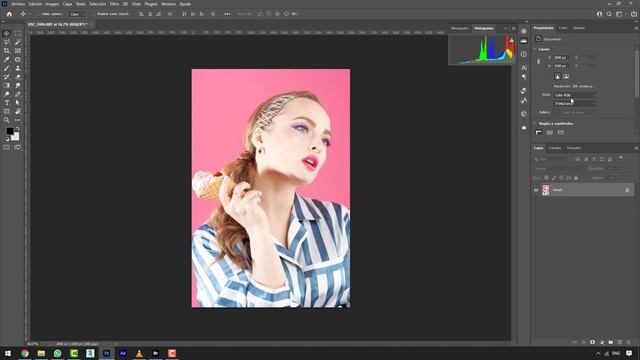Select the Lasso tool
Image resolution: width=640 pixels, height=360 pixels.
7,42
